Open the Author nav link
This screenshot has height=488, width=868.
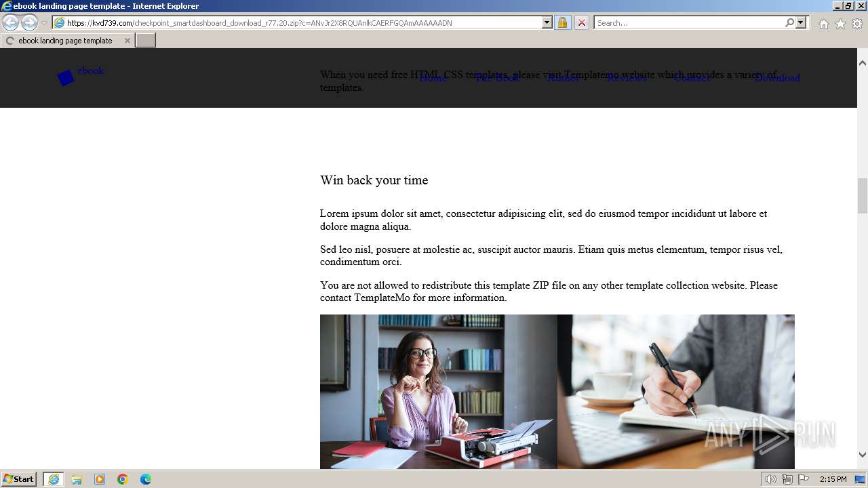(x=563, y=78)
